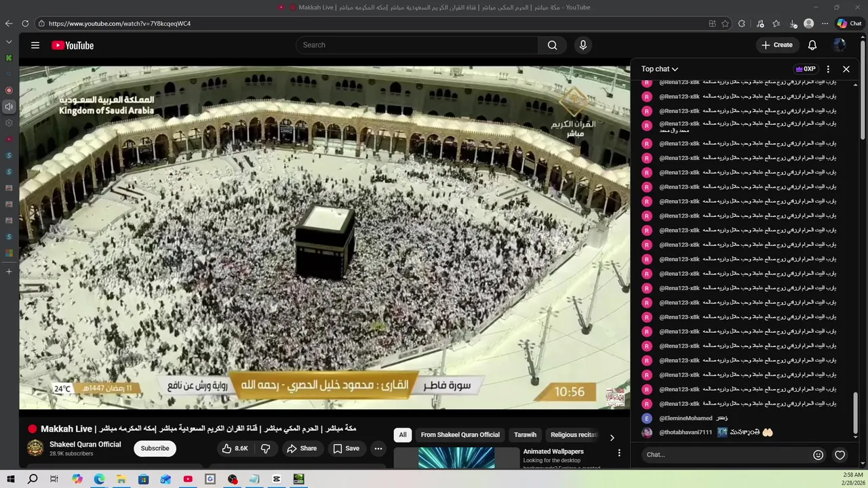This screenshot has height=488, width=868.
Task: Select green K sidebar tab
Action: pyautogui.click(x=9, y=58)
